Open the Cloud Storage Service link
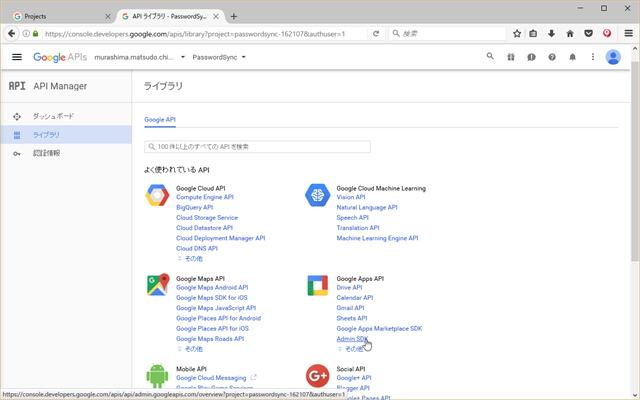640x400 pixels. pos(207,218)
